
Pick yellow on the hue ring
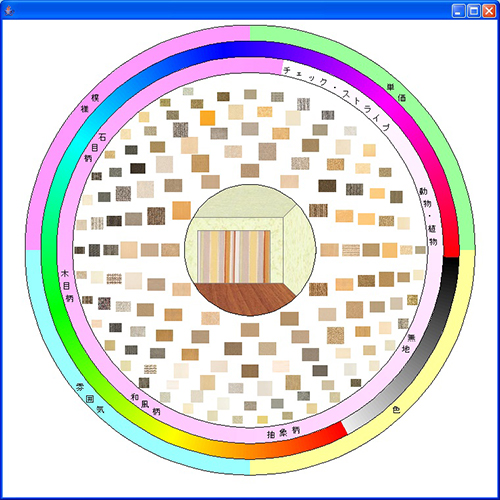[x=174, y=437]
